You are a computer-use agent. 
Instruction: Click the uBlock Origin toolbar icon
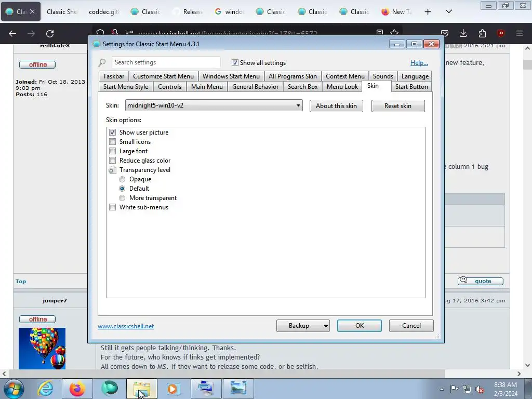click(500, 33)
